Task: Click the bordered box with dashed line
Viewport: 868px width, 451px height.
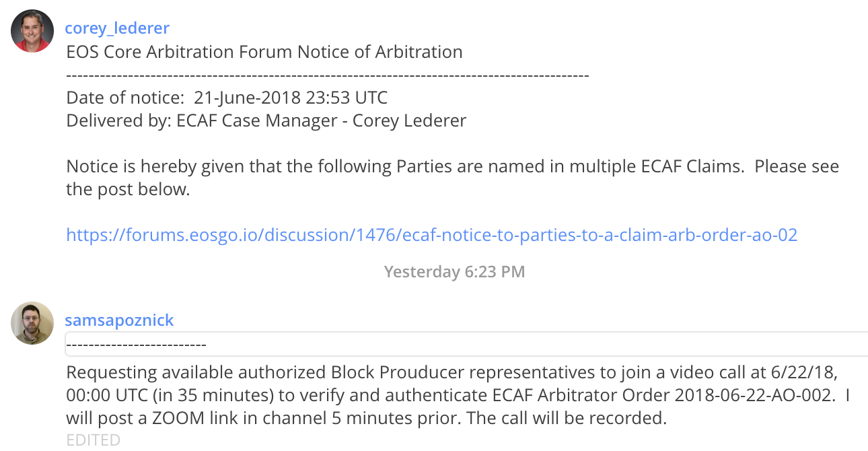Action: click(466, 344)
